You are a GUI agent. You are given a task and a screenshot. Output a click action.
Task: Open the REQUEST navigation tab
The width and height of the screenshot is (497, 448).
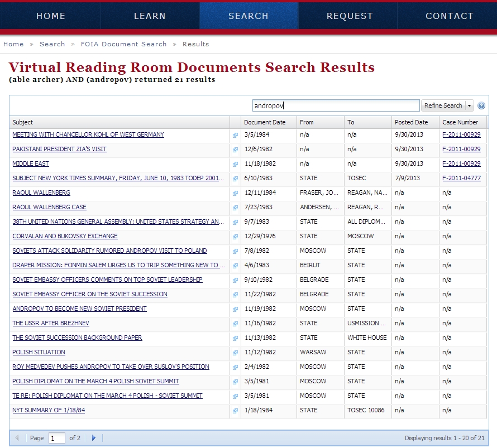pyautogui.click(x=350, y=16)
